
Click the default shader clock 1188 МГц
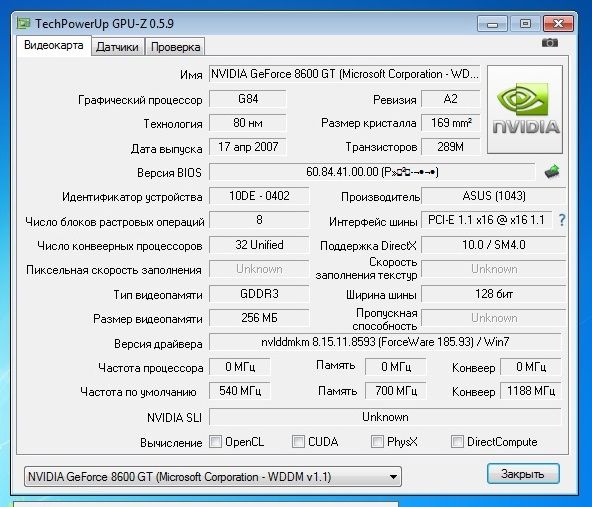pos(530,391)
